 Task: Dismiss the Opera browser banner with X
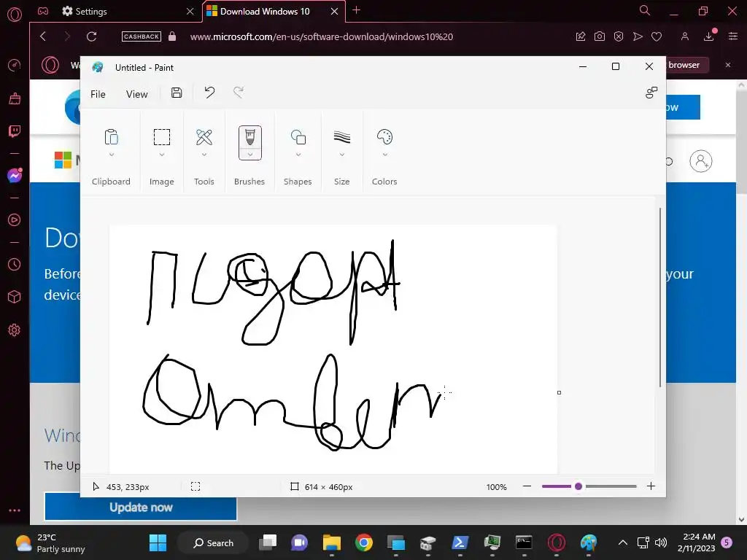[x=728, y=65]
